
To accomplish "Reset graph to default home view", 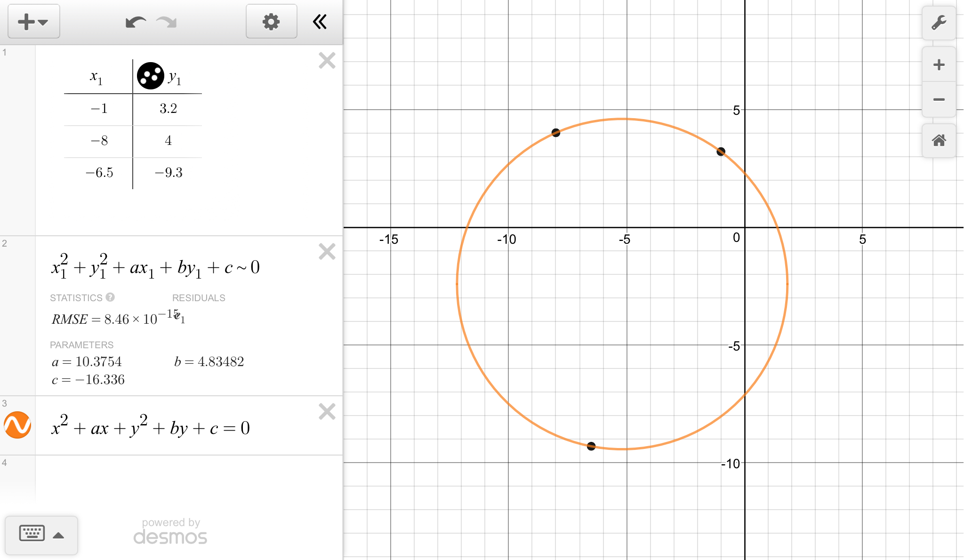I will coord(939,140).
